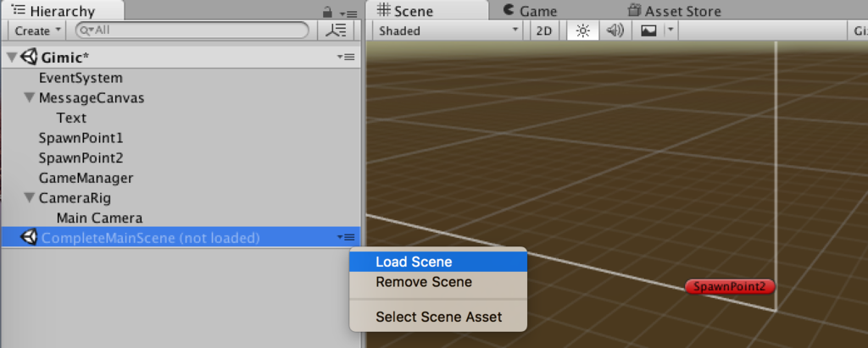
Task: Click the Unity icon beside CompleteMainScene
Action: pos(29,237)
